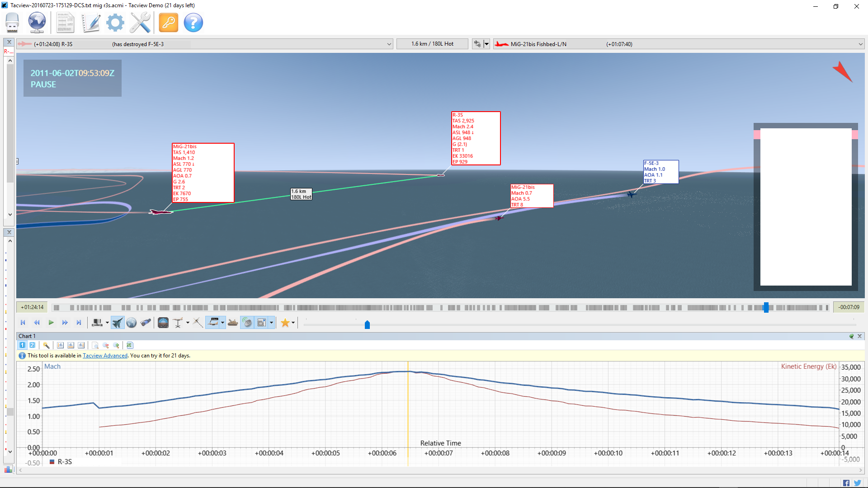Toggle the fighter jet aircraft view button
This screenshot has width=868, height=488.
click(x=118, y=323)
